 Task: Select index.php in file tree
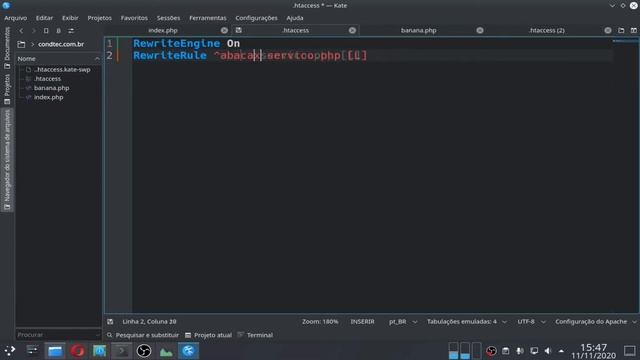pyautogui.click(x=49, y=97)
